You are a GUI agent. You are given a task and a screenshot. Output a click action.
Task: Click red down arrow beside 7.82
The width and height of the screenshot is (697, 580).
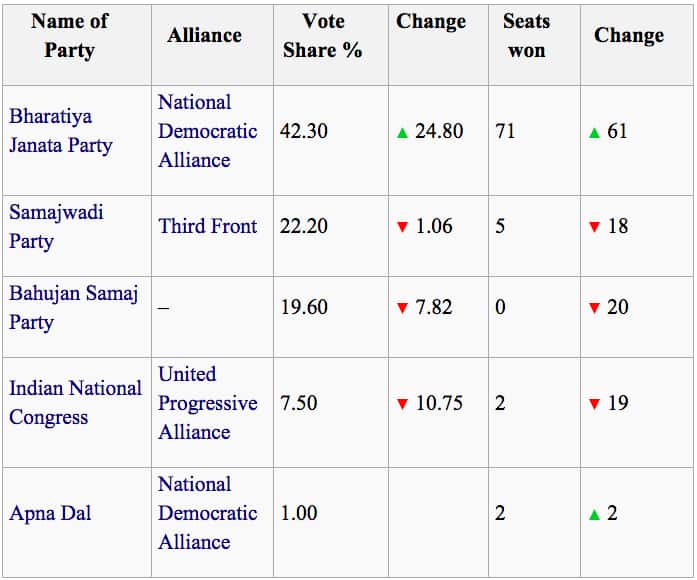403,308
